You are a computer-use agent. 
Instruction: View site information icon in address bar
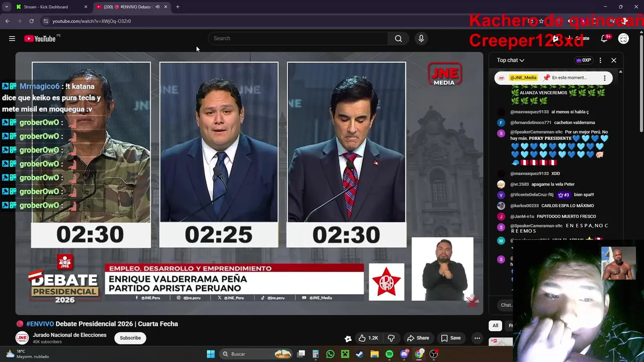tap(46, 21)
